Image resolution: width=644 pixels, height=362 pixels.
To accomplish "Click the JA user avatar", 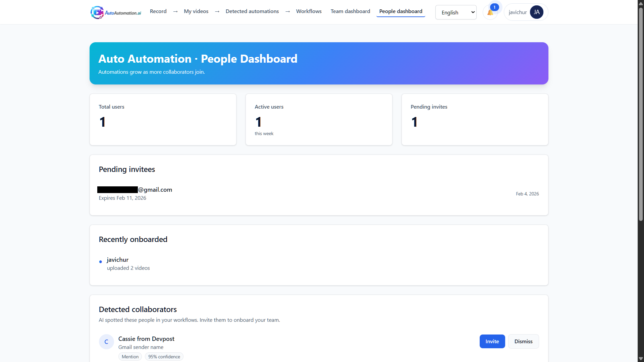I will 536,12.
